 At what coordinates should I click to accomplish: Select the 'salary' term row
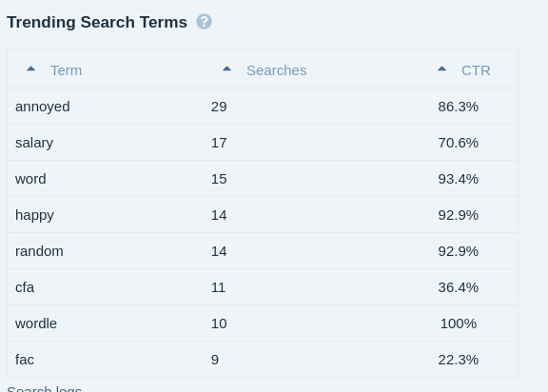point(263,143)
